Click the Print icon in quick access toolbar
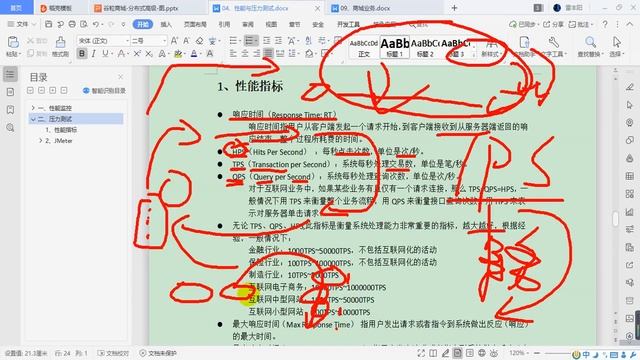The height and width of the screenshot is (360, 640). (72, 24)
